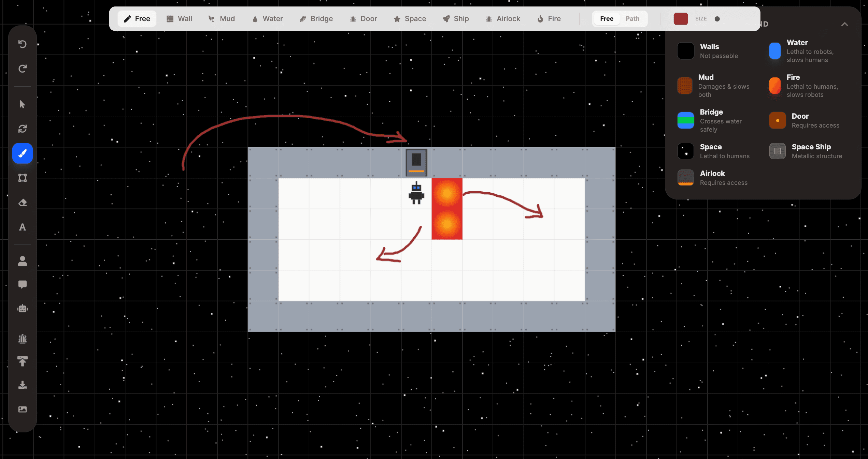Add a human with person icon
This screenshot has height=459, width=868.
click(x=23, y=261)
